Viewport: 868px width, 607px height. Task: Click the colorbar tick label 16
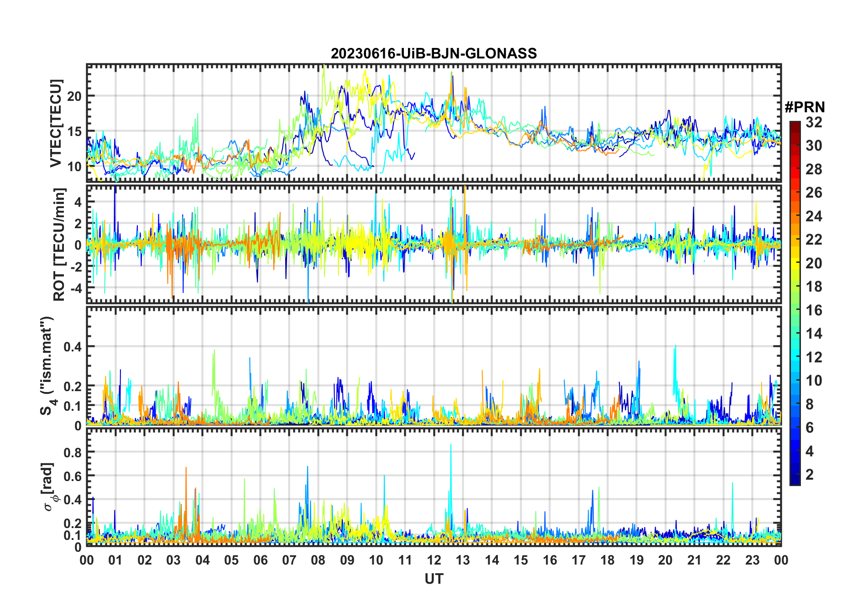coord(814,310)
